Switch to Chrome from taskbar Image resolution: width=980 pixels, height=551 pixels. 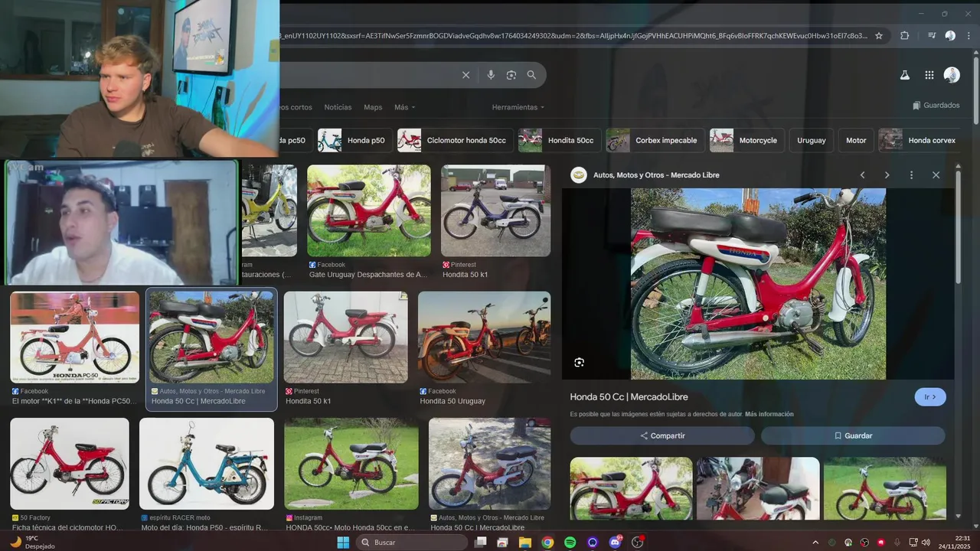547,542
